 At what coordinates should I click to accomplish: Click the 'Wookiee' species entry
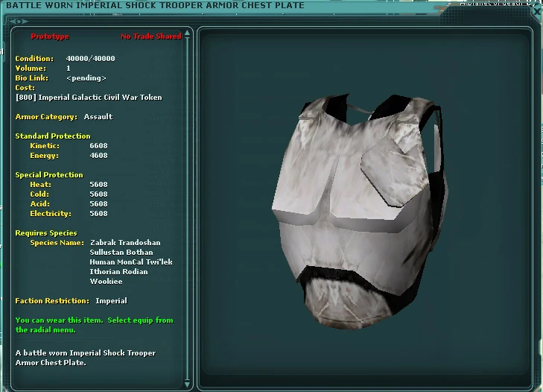click(x=106, y=282)
